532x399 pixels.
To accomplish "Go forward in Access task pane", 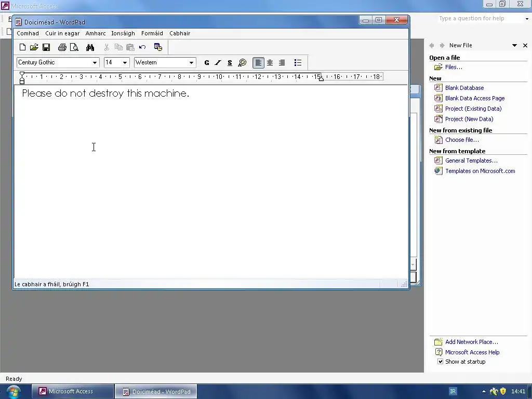I will [442, 45].
